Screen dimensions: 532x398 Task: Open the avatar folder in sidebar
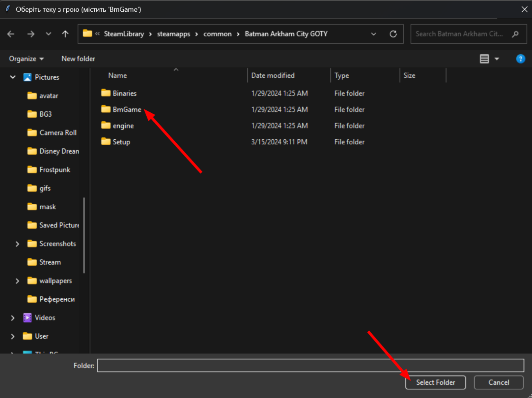click(x=49, y=96)
